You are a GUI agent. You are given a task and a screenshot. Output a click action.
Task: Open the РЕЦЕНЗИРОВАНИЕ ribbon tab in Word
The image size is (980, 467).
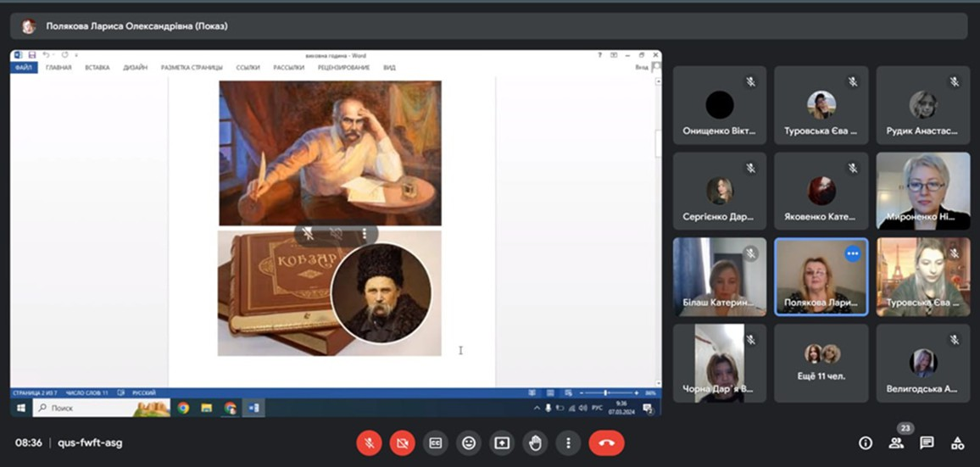(x=343, y=68)
